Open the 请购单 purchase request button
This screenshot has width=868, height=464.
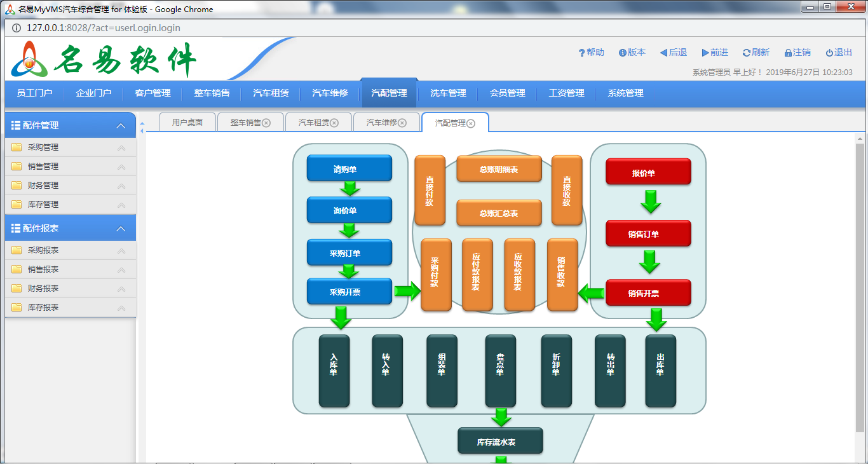[x=349, y=169]
